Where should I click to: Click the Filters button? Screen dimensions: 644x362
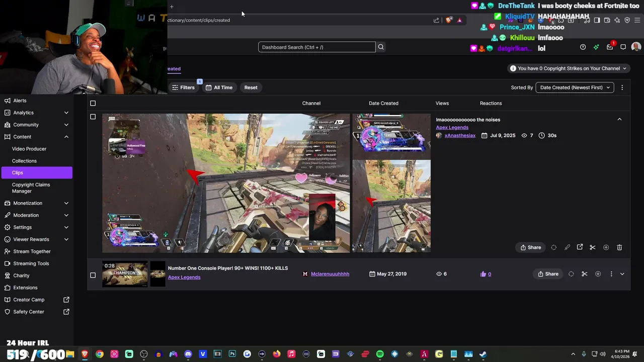(183, 87)
